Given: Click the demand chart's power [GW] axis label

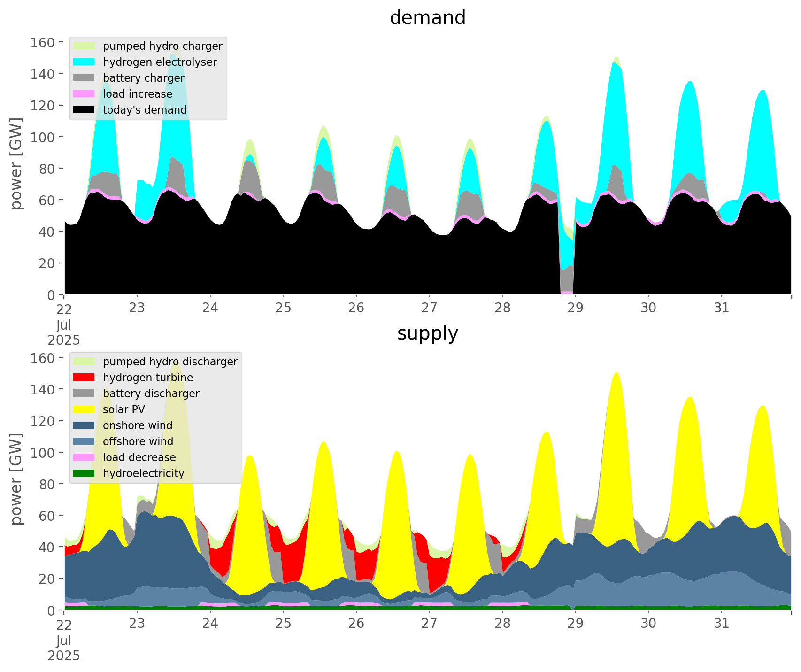Looking at the screenshot, I should point(16,164).
